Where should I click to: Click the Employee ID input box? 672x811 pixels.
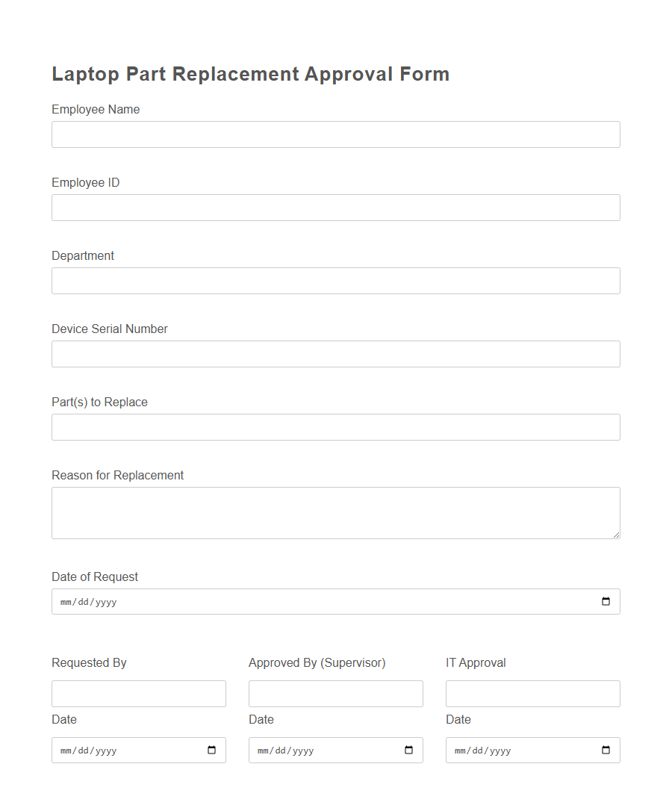[335, 208]
